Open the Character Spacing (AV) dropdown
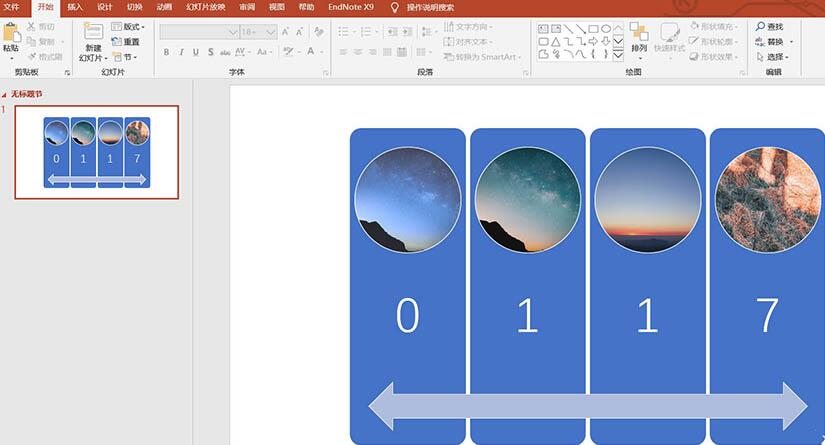The height and width of the screenshot is (445, 825). pos(243,52)
